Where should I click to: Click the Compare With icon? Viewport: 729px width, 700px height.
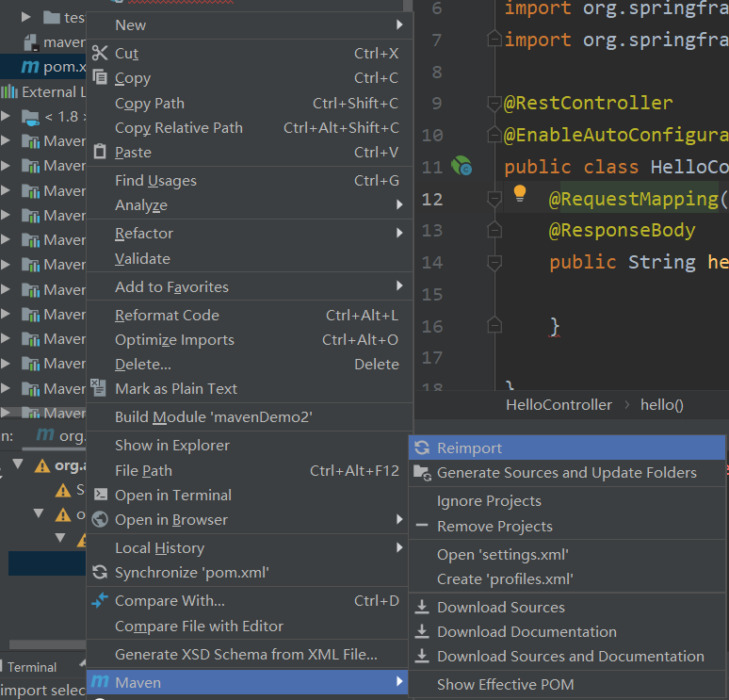tap(100, 601)
